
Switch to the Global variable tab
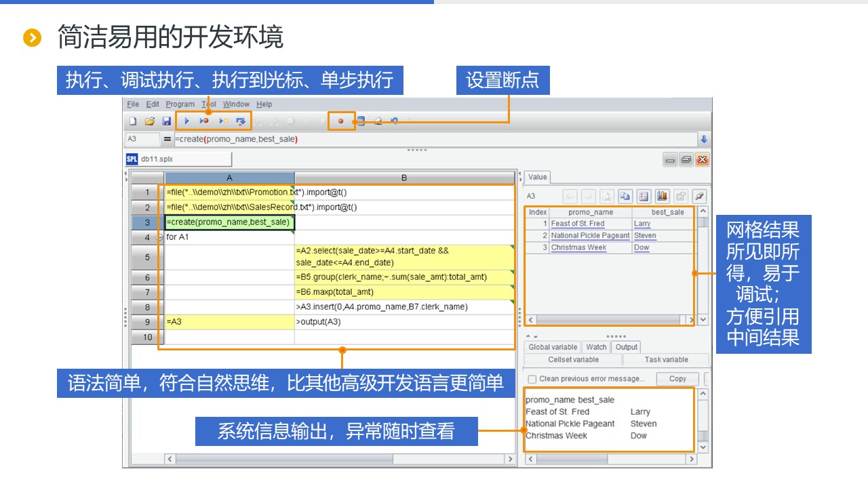click(x=553, y=347)
